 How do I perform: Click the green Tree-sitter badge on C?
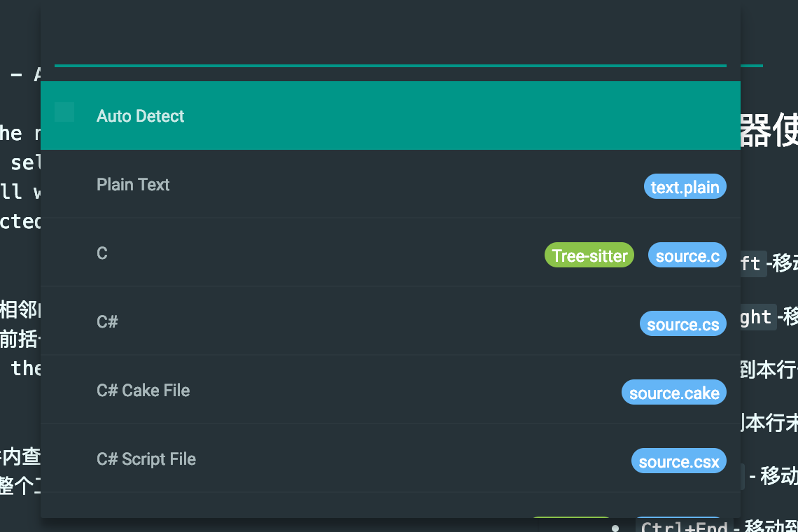(589, 256)
